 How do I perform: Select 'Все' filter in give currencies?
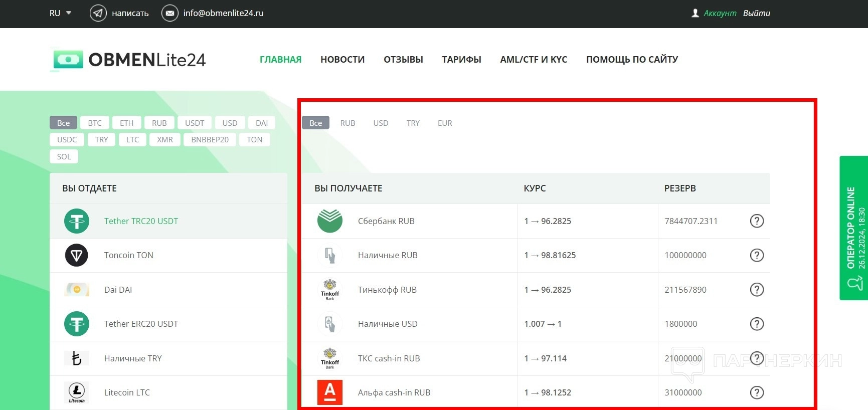(x=63, y=123)
